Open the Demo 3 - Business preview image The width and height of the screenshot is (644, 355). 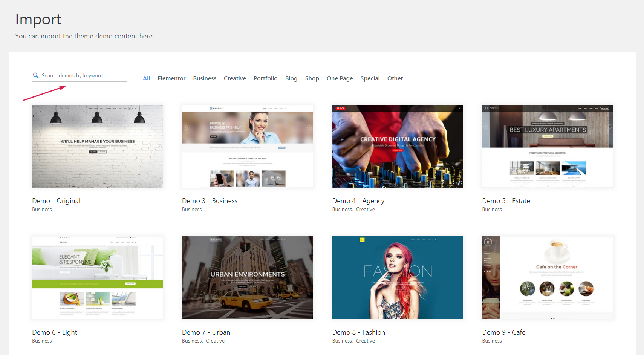pos(248,146)
